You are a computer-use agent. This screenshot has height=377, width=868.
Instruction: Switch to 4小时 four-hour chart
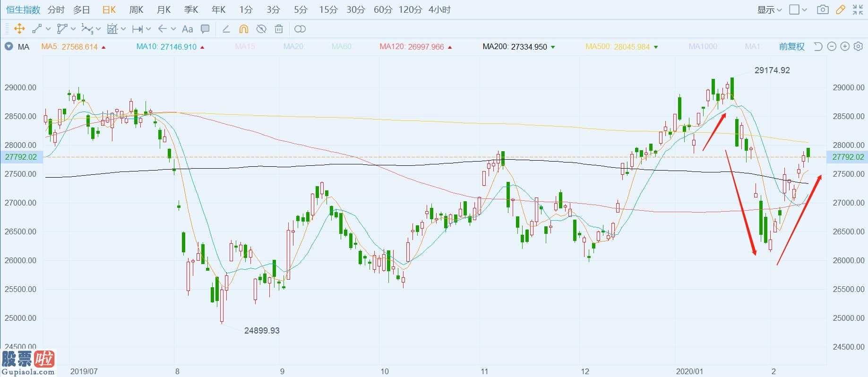(x=440, y=9)
